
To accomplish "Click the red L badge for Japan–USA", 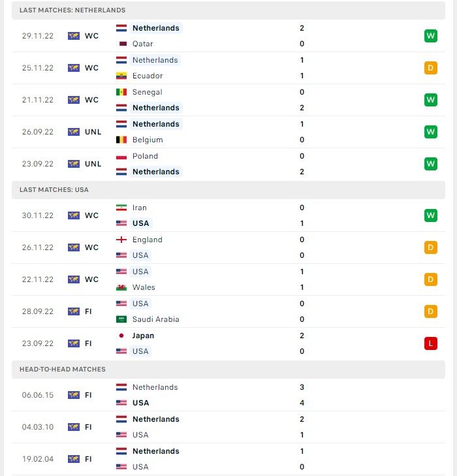I will [x=431, y=343].
